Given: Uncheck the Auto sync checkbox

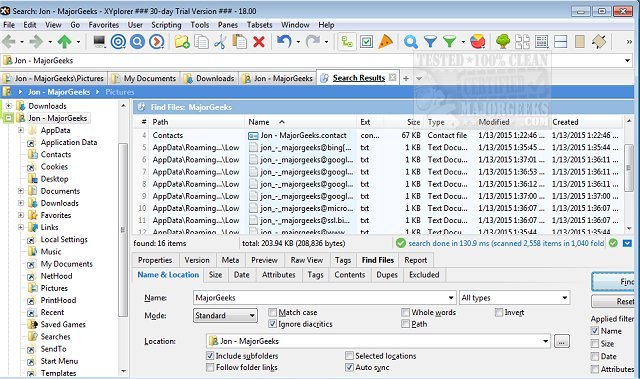Looking at the screenshot, I should (x=349, y=367).
